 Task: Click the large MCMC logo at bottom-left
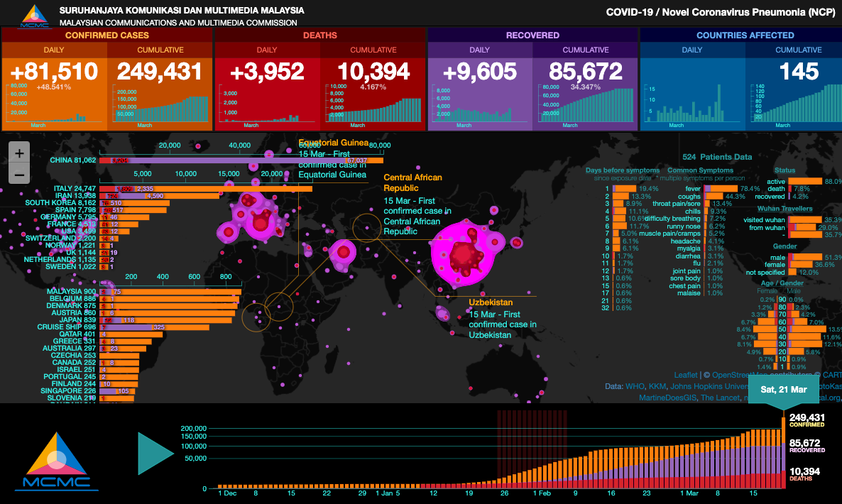pos(56,461)
